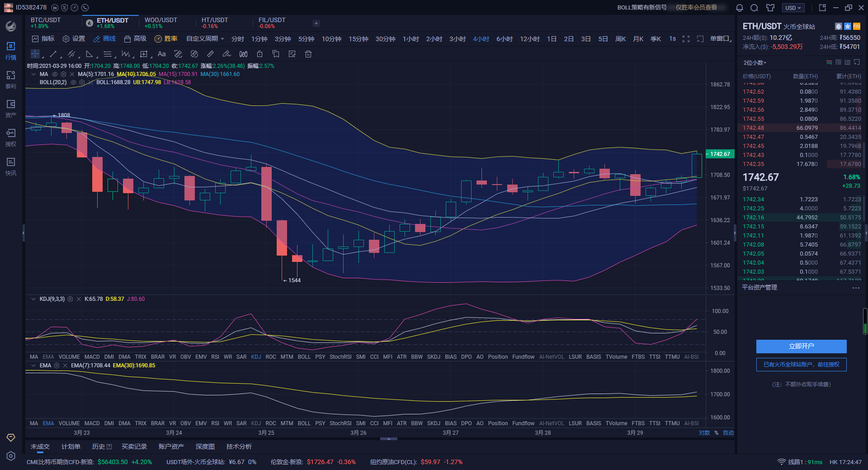
Task: Click the 胜率 win rate button
Action: [166, 39]
